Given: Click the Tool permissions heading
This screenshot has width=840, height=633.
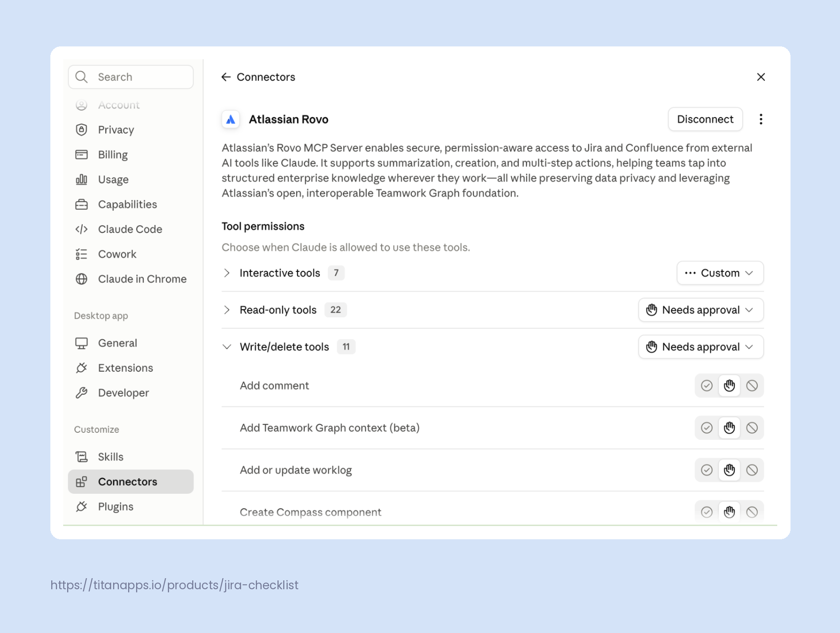Looking at the screenshot, I should [263, 226].
